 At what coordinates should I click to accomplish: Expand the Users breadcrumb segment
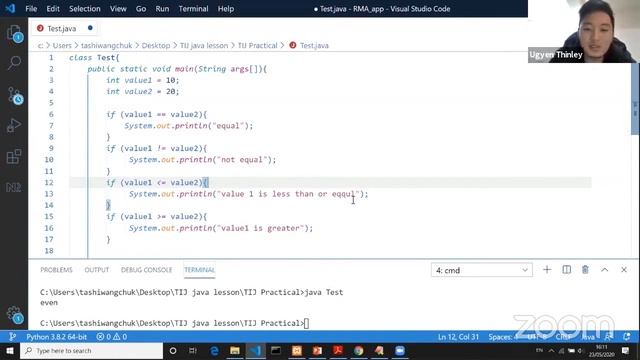[x=62, y=45]
